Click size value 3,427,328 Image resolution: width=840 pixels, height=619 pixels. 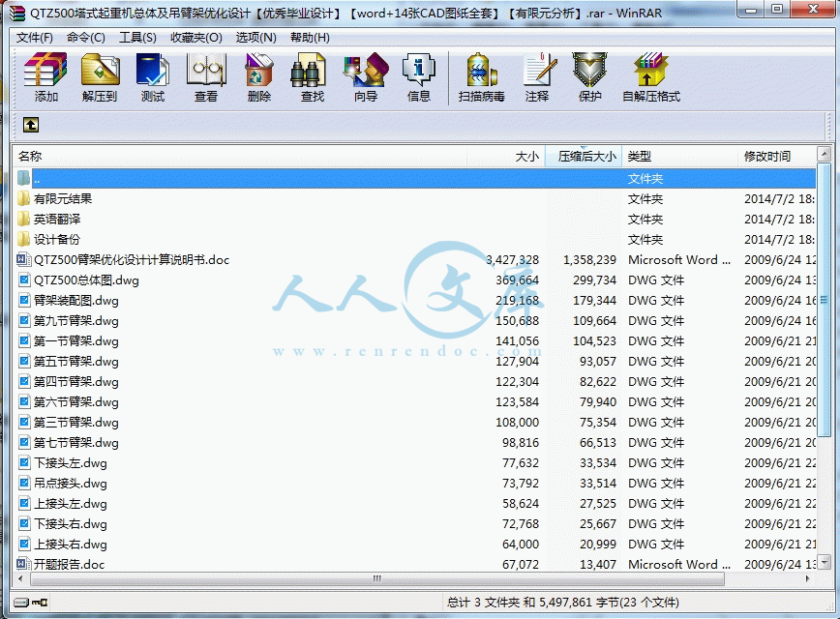pyautogui.click(x=512, y=260)
